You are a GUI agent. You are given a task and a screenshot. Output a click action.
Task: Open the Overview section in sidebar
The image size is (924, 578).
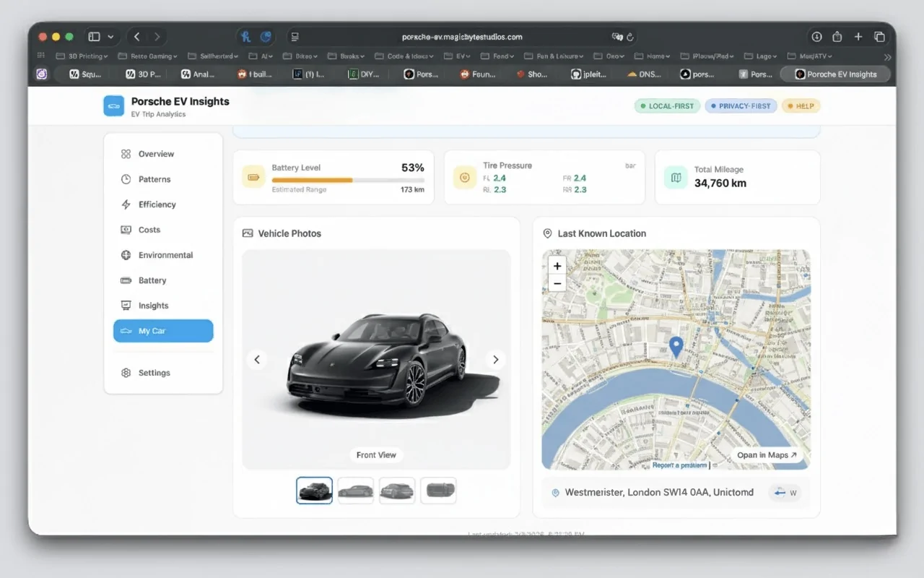(x=163, y=154)
